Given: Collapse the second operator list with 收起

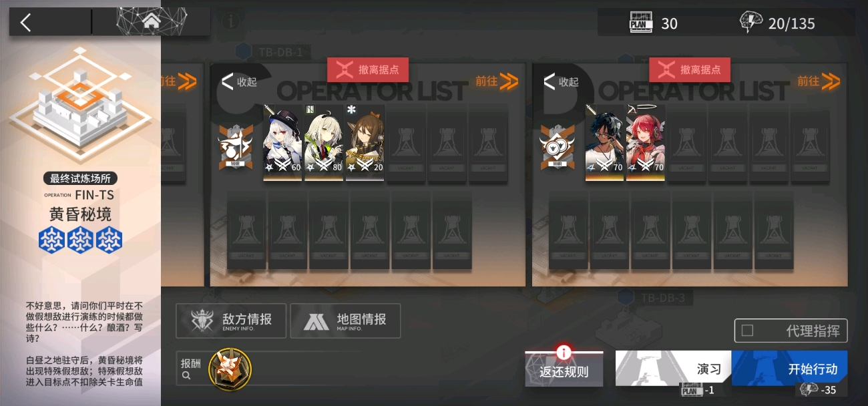Looking at the screenshot, I should [x=561, y=82].
